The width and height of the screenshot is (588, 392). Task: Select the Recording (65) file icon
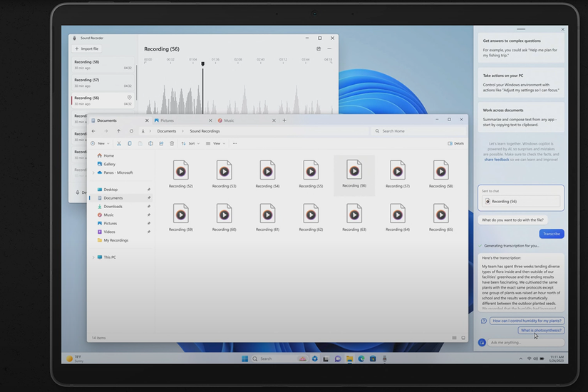point(441,214)
